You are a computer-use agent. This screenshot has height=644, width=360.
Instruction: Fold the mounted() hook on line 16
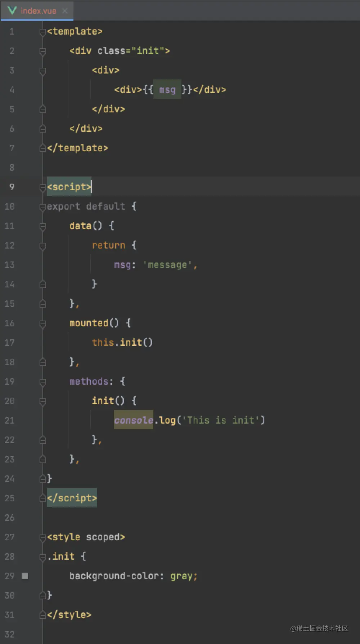43,323
